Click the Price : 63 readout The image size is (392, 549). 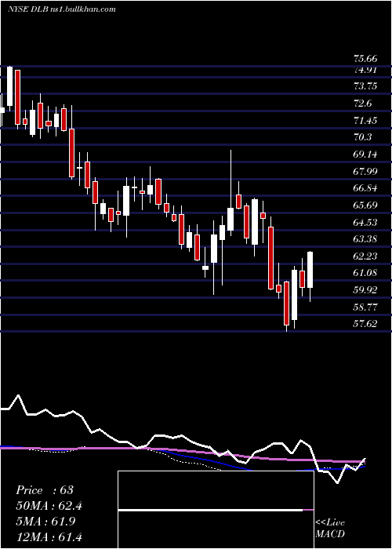[x=45, y=490]
